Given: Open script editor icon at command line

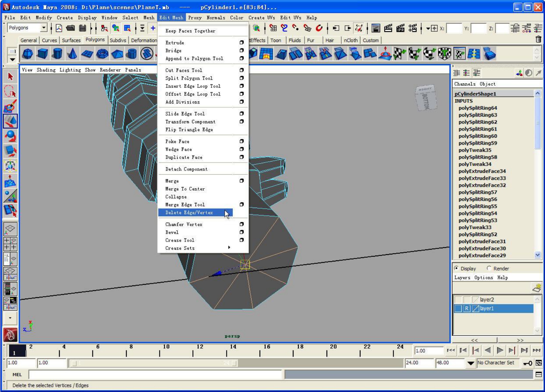Looking at the screenshot, I should (538, 374).
